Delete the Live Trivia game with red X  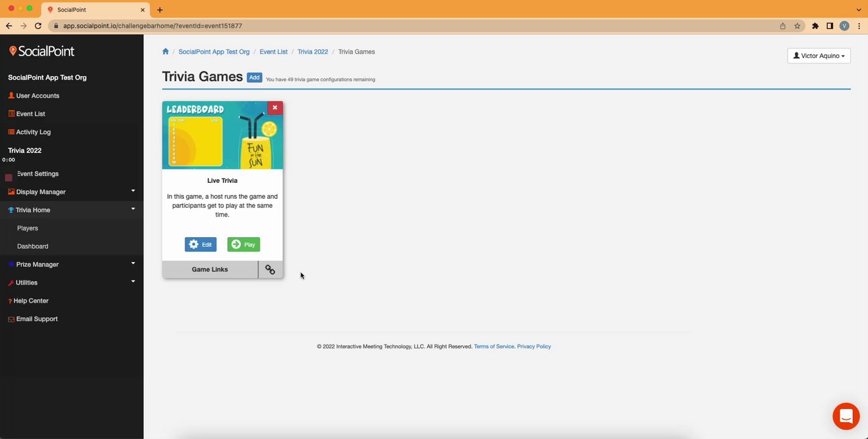275,108
